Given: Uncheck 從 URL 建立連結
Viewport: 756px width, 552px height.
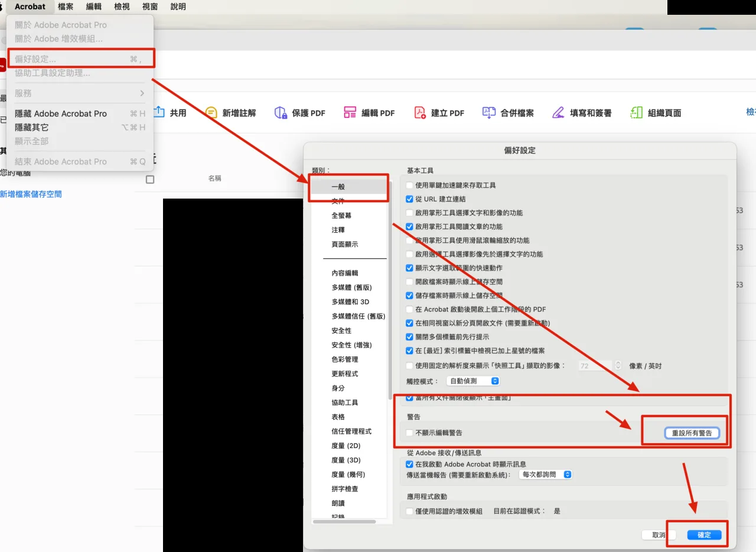Looking at the screenshot, I should pyautogui.click(x=410, y=199).
